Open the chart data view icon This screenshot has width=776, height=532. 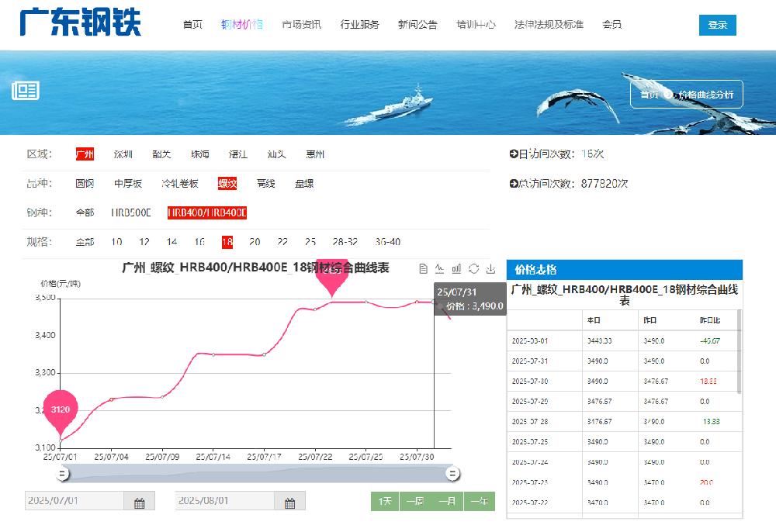(x=424, y=268)
